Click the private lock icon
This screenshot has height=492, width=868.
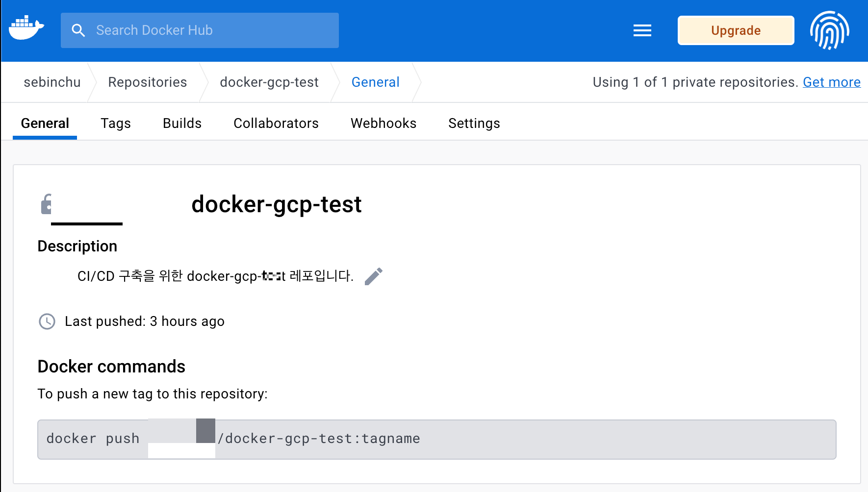coord(47,204)
